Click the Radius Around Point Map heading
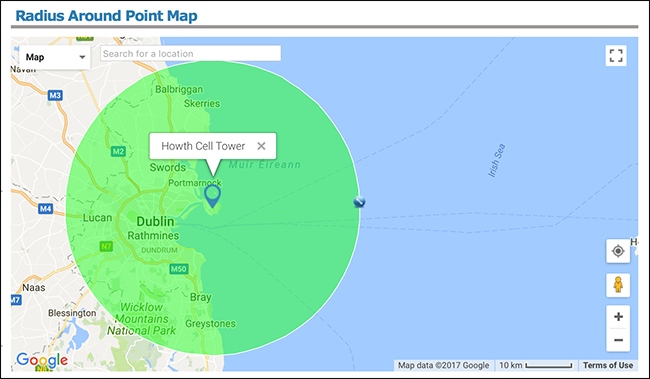The height and width of the screenshot is (379, 650). 107,16
